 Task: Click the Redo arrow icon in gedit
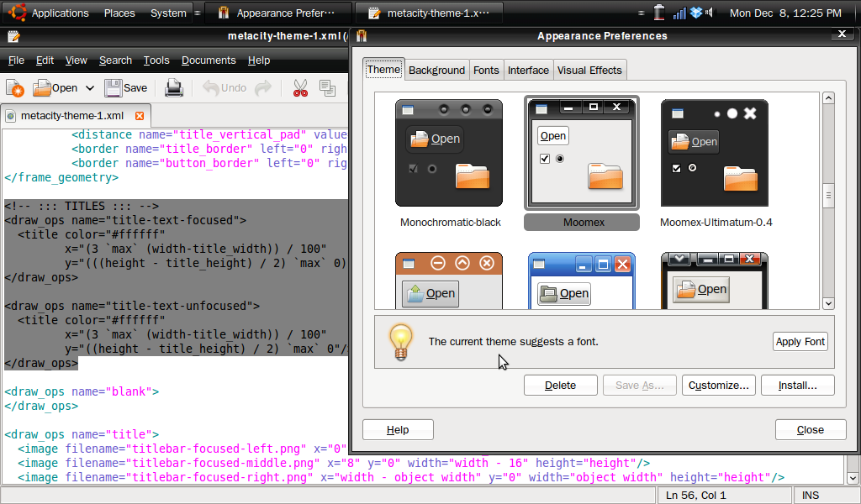(263, 87)
